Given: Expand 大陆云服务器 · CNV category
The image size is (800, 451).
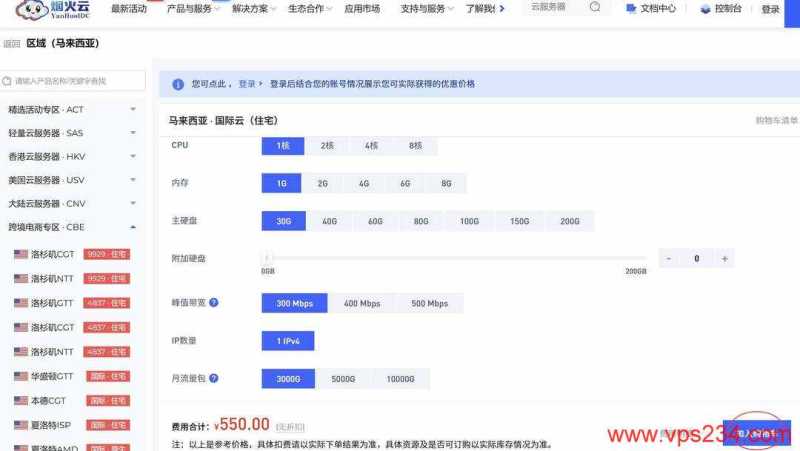Looking at the screenshot, I should tap(71, 203).
